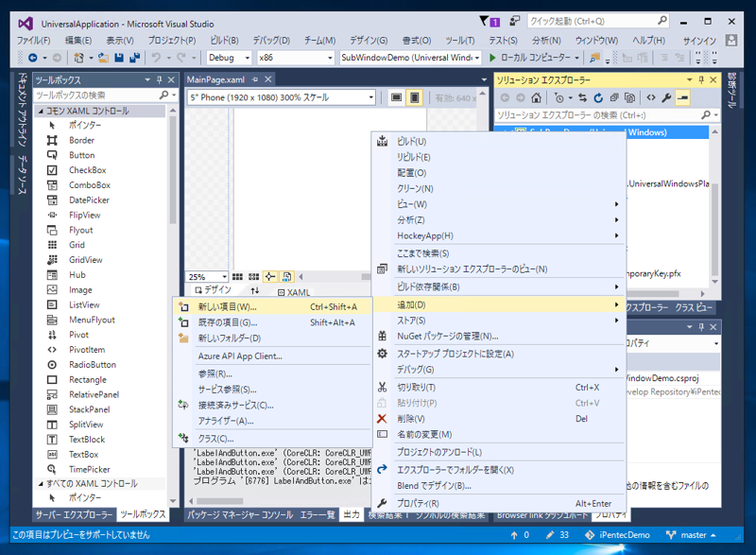Viewport: 756px width, 555px height.
Task: Click the notification flag icon
Action: click(484, 21)
